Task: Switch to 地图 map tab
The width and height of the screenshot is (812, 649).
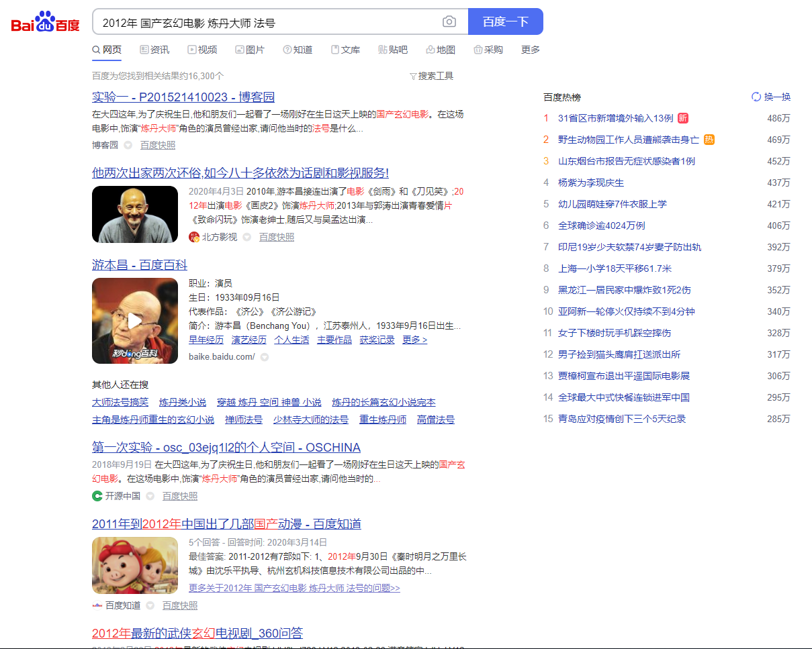Action: [441, 50]
